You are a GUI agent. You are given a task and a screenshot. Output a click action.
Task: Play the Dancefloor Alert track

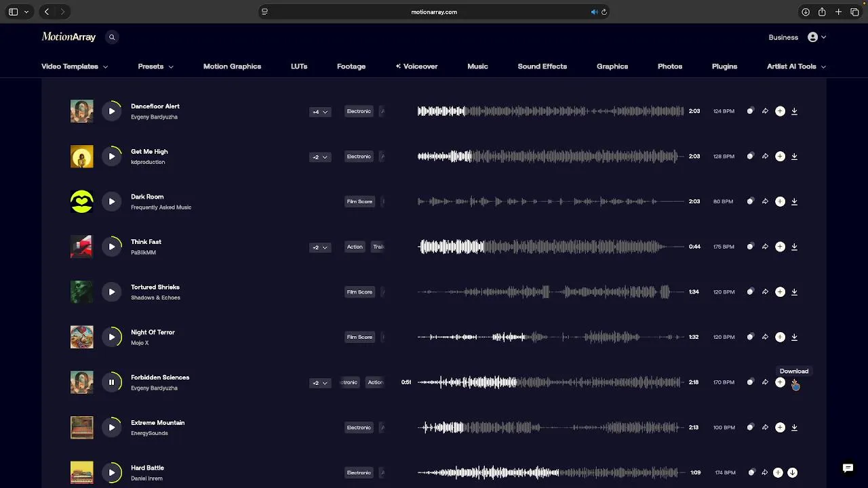pos(112,111)
